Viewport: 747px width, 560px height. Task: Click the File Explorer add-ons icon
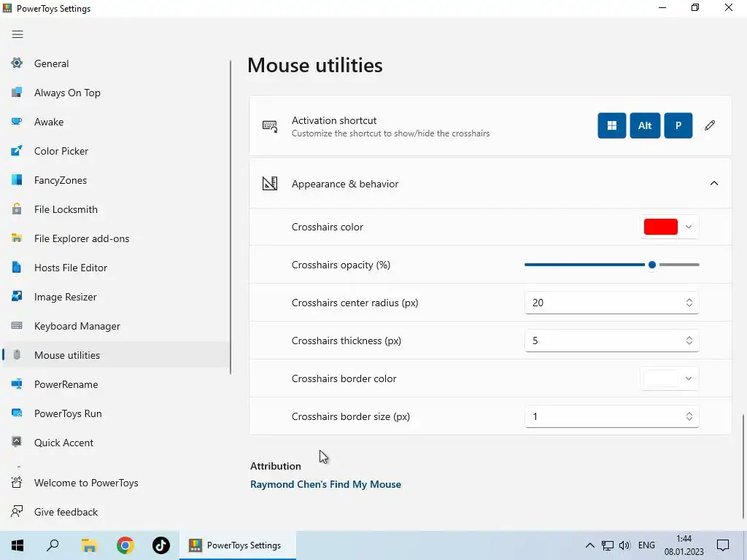click(x=17, y=238)
